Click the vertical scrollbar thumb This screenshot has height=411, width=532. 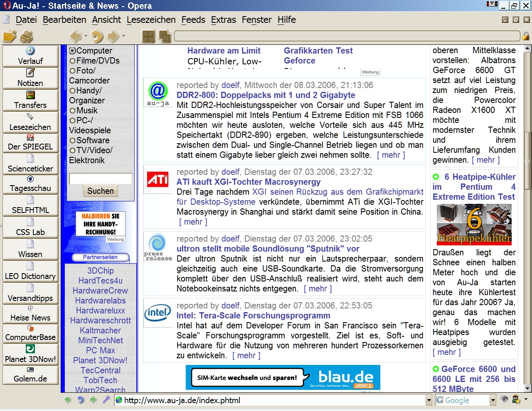tap(527, 160)
